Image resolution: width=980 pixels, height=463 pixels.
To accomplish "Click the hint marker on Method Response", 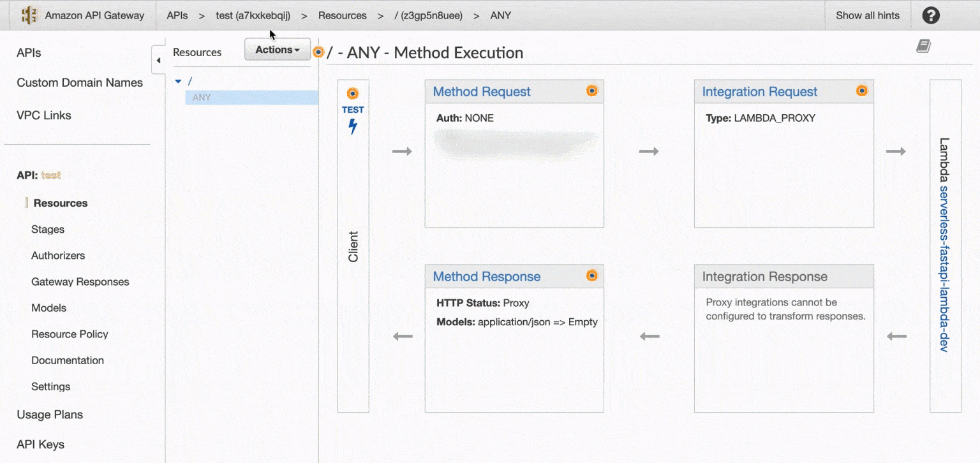I will click(592, 276).
